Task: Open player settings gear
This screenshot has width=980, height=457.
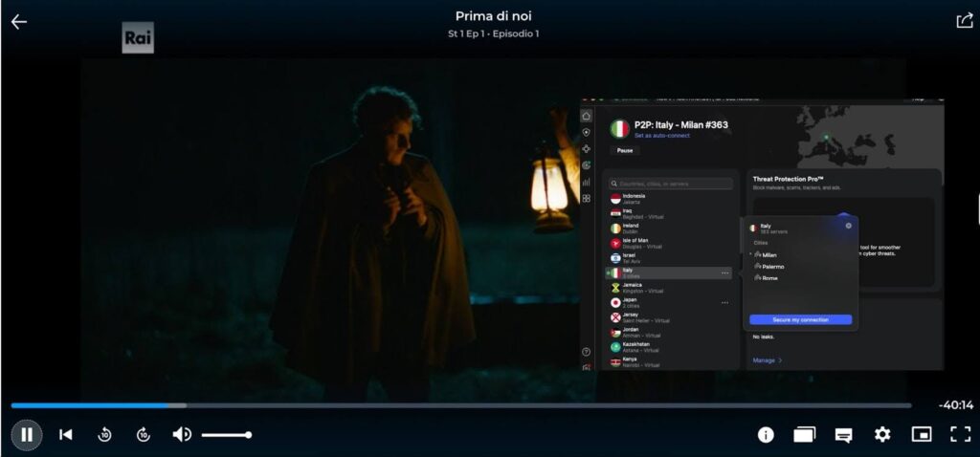Action: (881, 434)
